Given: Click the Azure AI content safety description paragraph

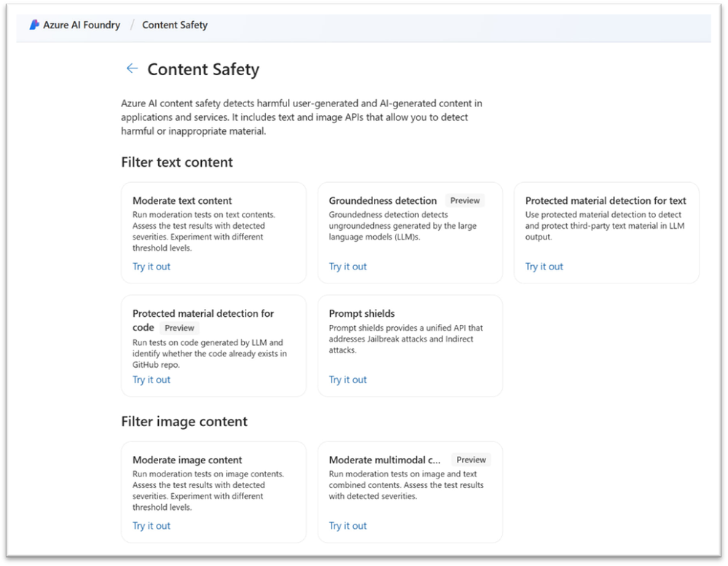Looking at the screenshot, I should coord(301,117).
